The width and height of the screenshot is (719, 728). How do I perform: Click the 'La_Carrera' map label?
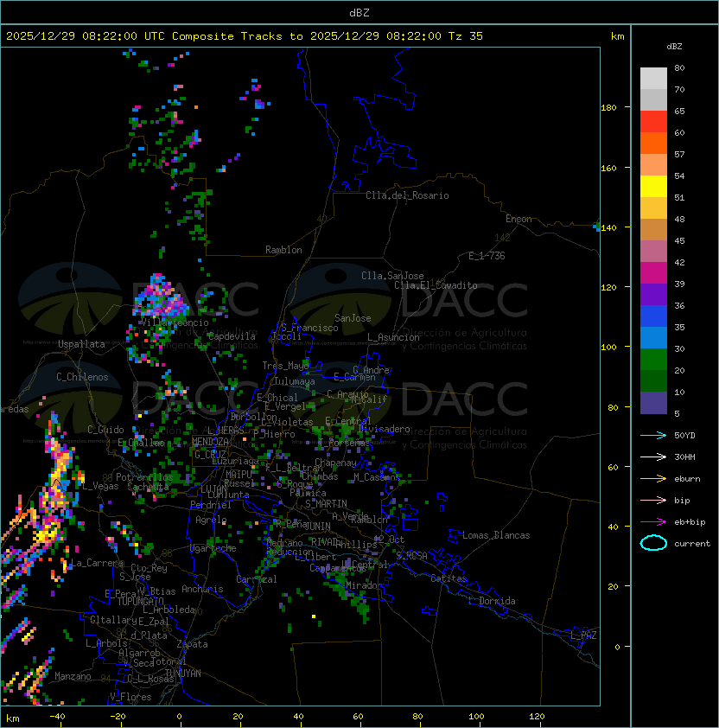coord(98,563)
